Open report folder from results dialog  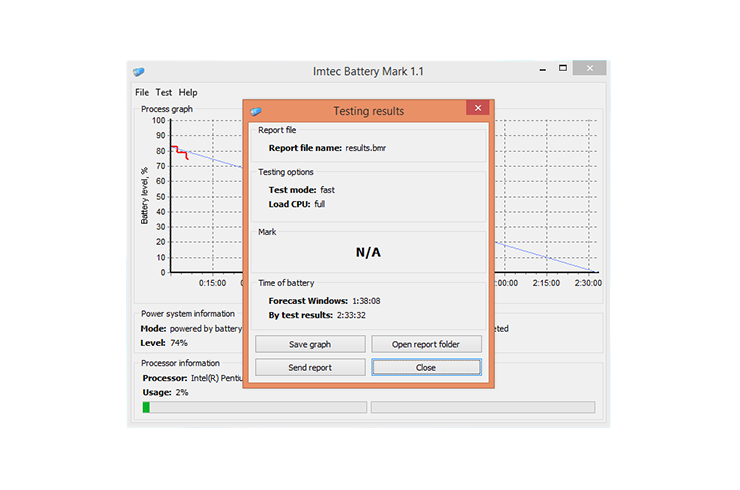point(426,344)
